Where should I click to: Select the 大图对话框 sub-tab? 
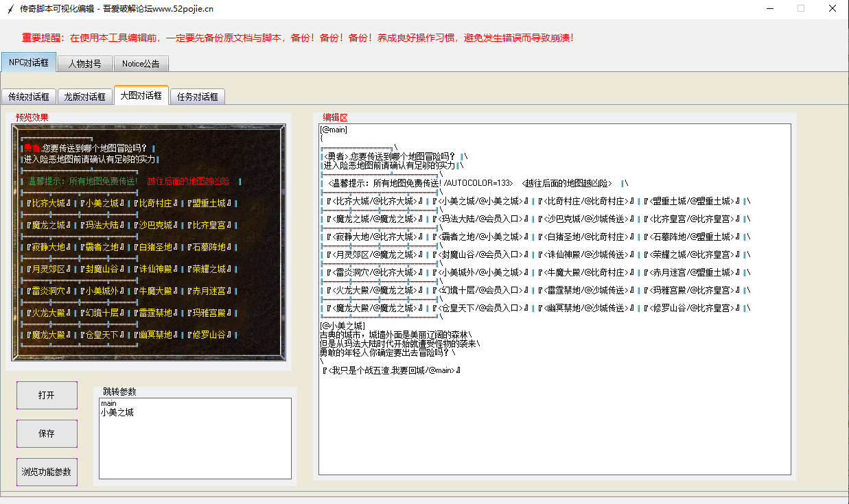click(141, 95)
